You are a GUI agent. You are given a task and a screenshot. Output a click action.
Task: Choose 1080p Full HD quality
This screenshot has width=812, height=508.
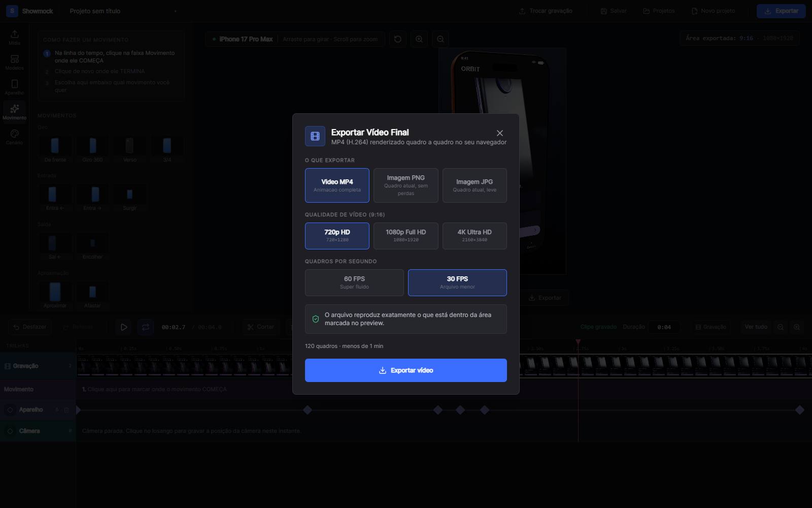click(x=406, y=236)
